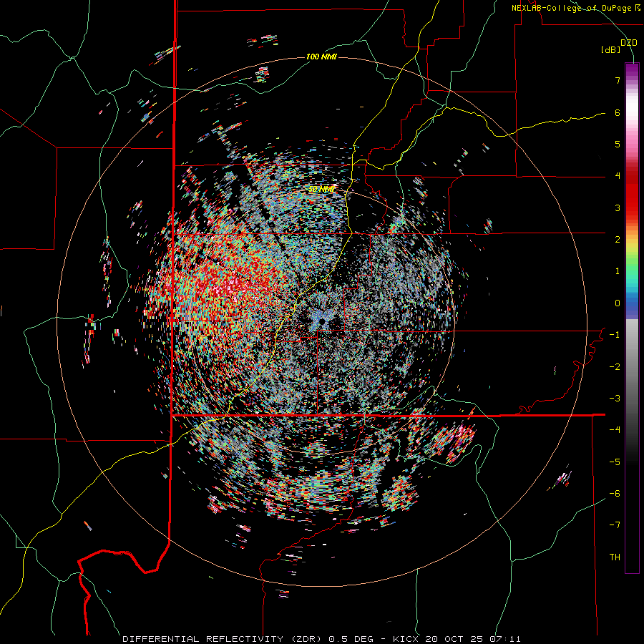Click the "-6" tick label on the color scale
This screenshot has height=644, width=644.
pos(615,494)
